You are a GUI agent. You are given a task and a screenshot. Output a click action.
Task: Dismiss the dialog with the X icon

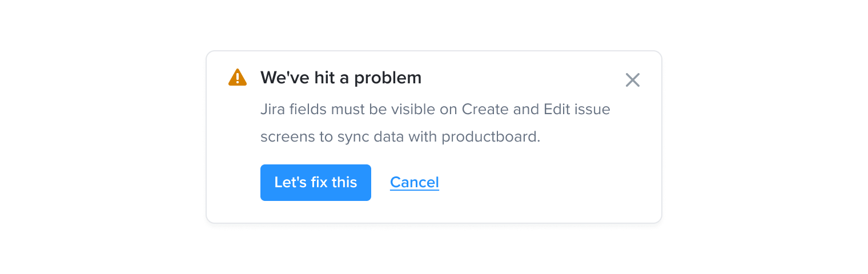(633, 80)
